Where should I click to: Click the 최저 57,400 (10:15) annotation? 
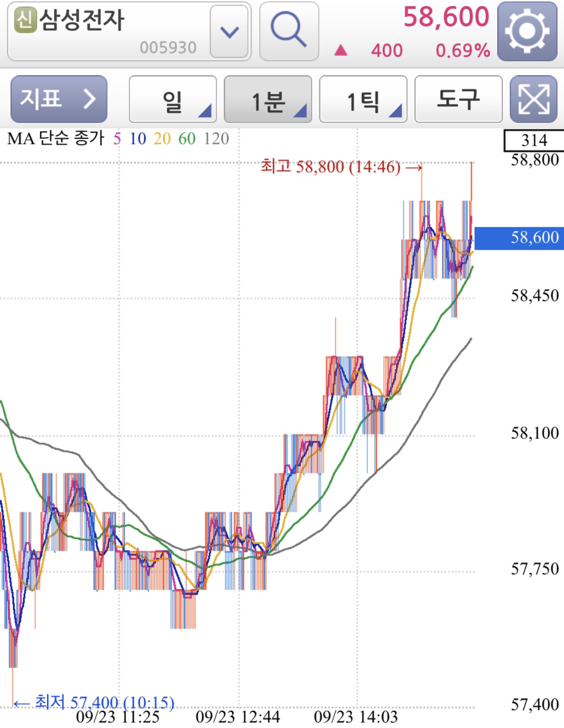[94, 702]
